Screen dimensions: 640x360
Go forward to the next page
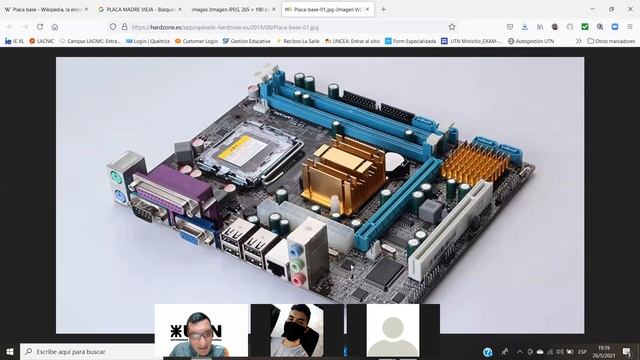coord(24,27)
